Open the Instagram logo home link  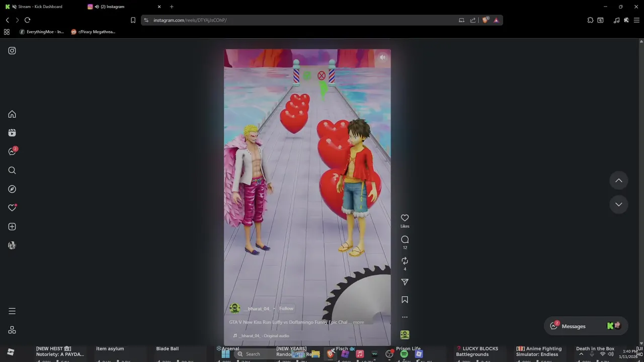point(12,51)
